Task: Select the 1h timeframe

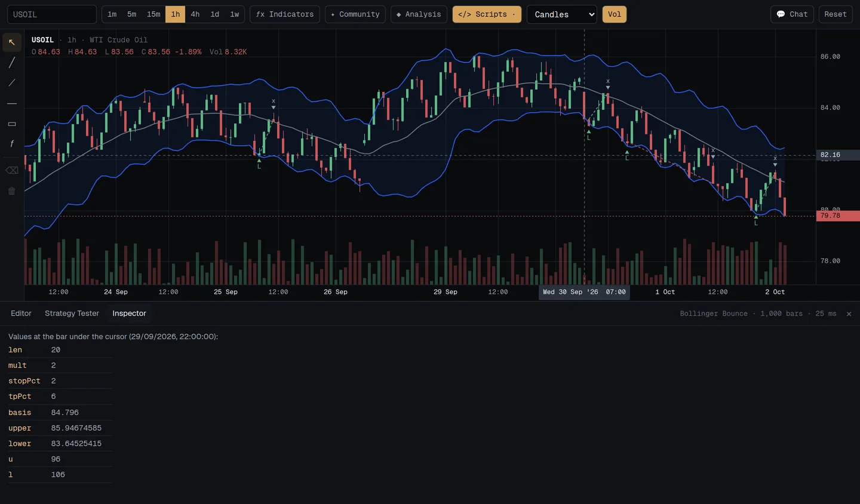Action: pyautogui.click(x=176, y=14)
